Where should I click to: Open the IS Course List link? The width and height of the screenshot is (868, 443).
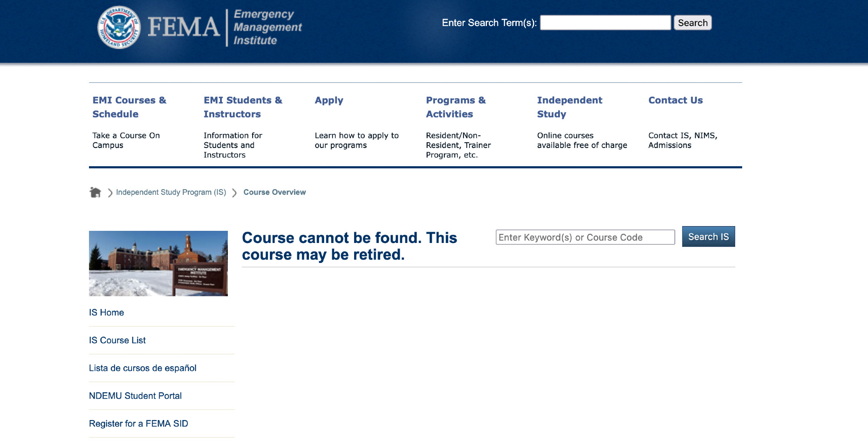click(x=117, y=340)
